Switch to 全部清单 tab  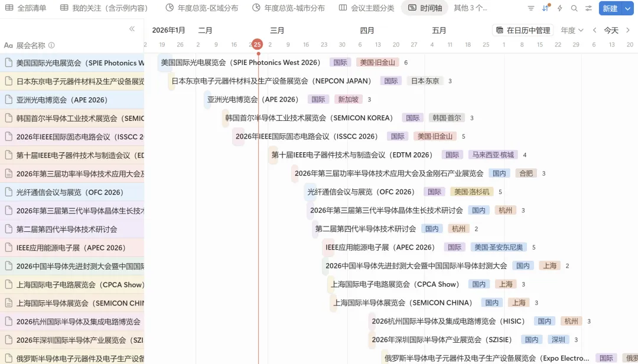tap(25, 8)
